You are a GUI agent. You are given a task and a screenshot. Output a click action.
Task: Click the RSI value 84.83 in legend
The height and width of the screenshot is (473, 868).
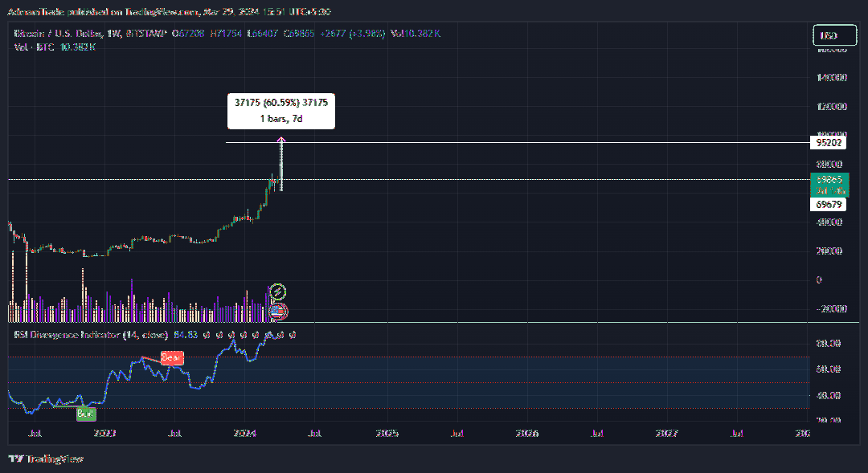click(186, 335)
